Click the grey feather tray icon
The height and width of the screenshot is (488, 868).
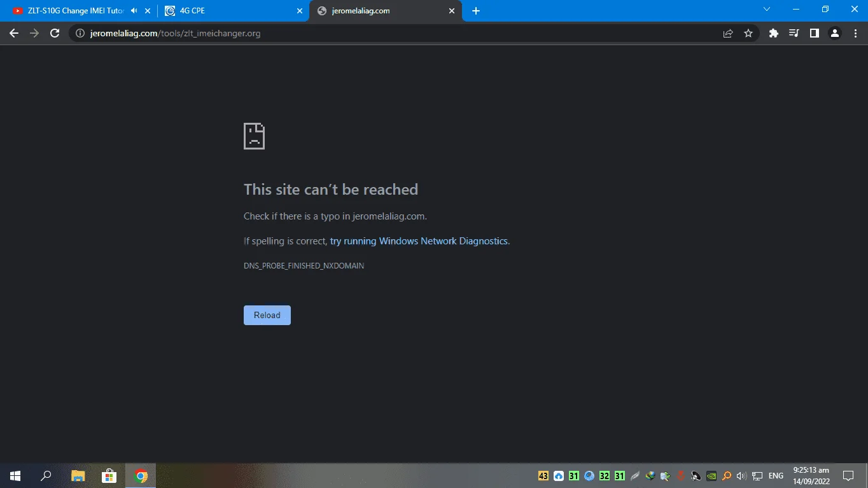[x=635, y=476]
